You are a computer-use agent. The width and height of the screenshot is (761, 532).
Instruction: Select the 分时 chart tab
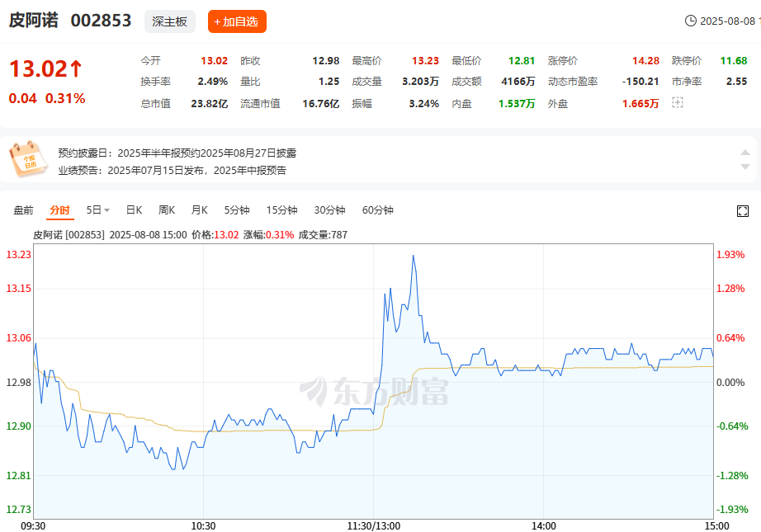[59, 210]
